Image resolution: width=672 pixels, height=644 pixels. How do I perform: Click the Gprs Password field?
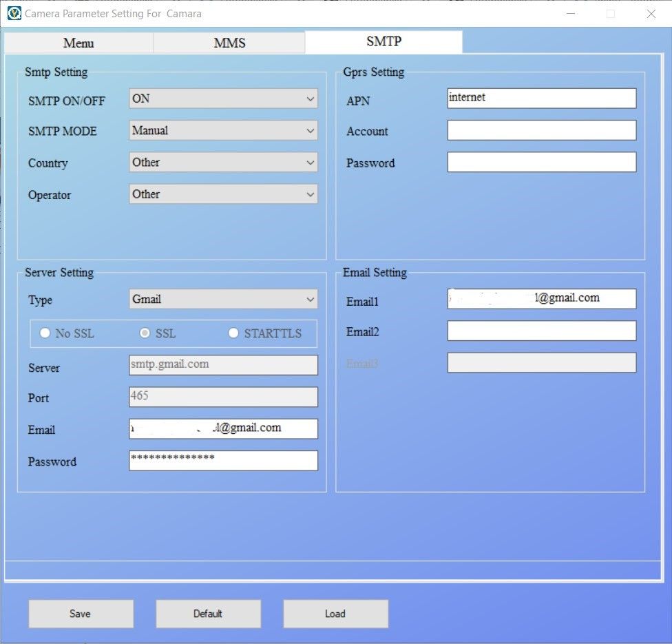tap(542, 162)
